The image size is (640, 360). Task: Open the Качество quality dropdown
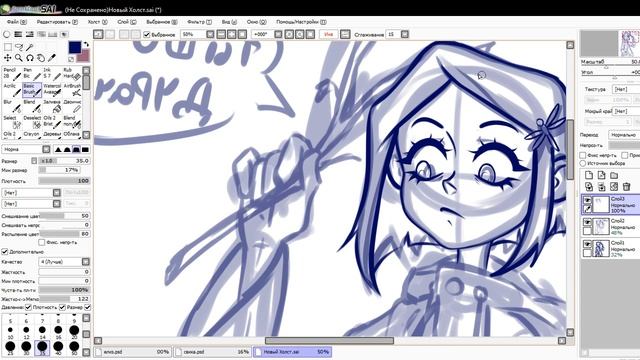[85, 262]
